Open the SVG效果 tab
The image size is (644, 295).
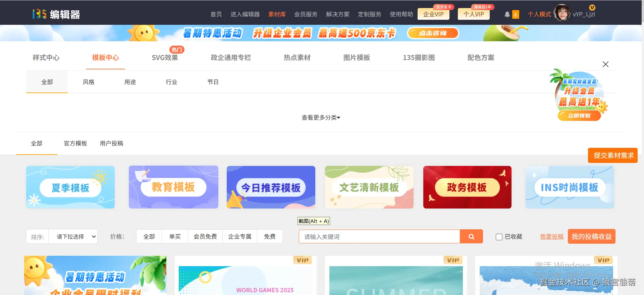165,58
